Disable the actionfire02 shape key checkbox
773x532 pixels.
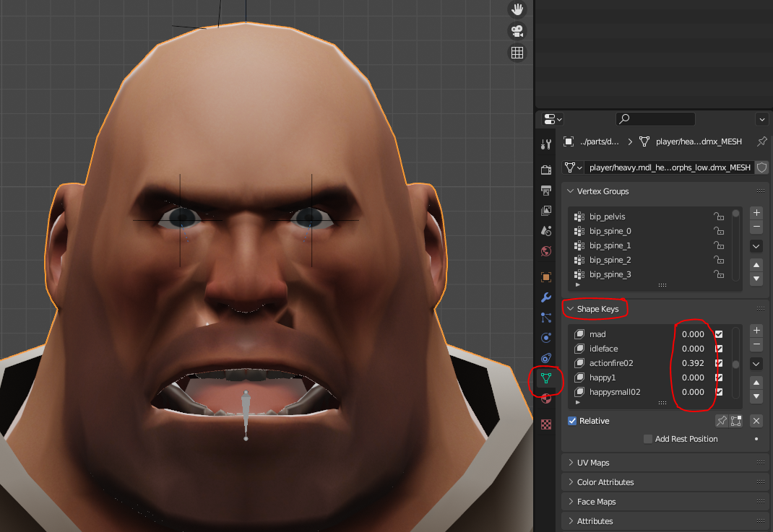(x=719, y=363)
